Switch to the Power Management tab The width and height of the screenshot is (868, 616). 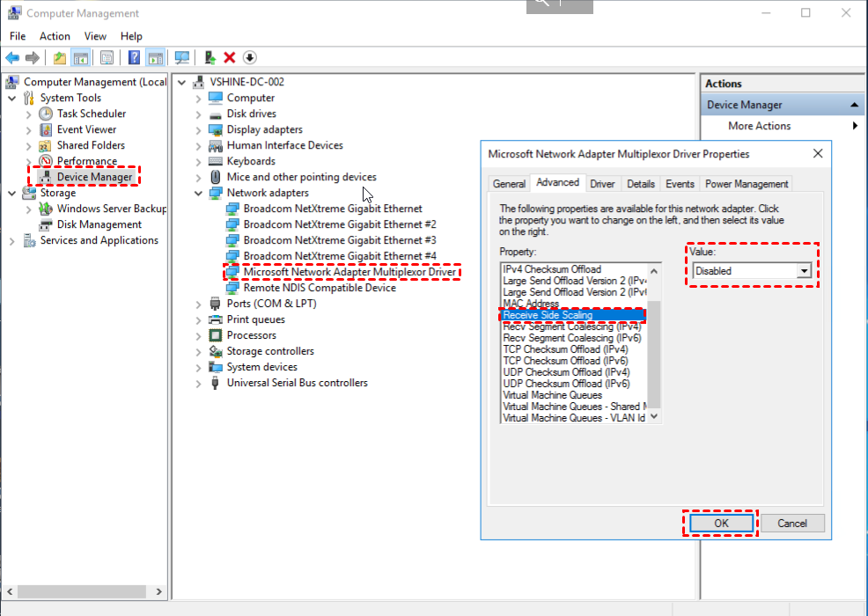(747, 184)
